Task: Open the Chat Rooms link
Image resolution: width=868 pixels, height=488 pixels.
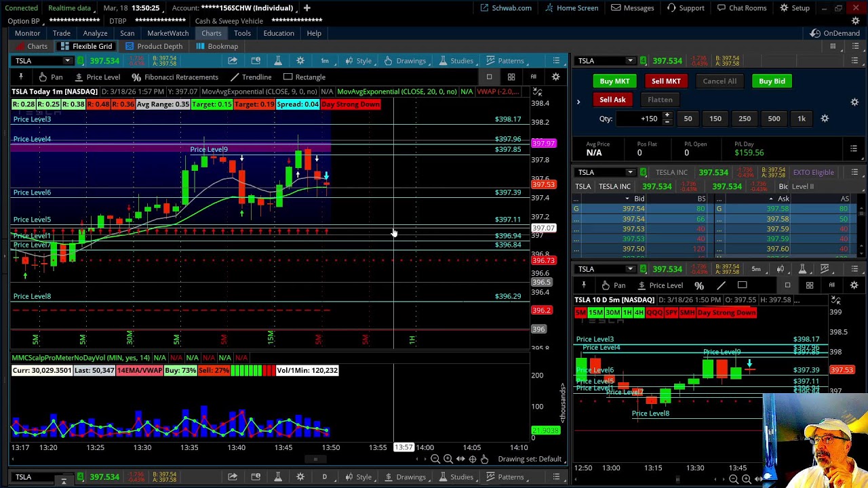Action: click(742, 8)
